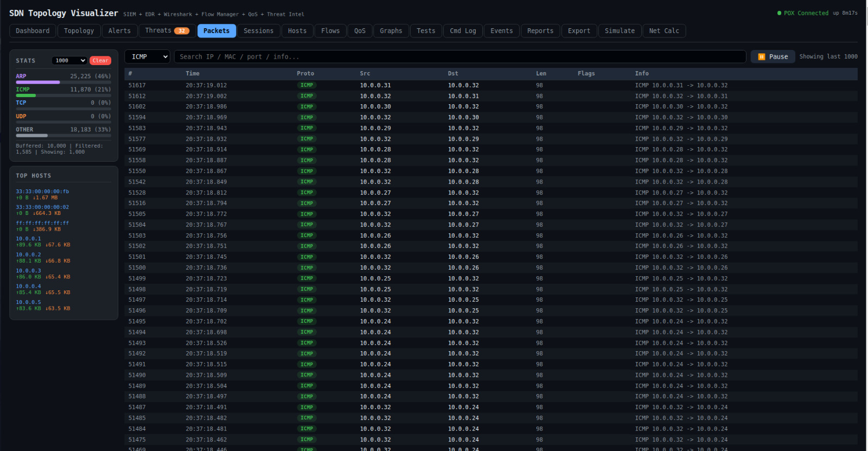Viewport: 868px width, 451px height.
Task: Click the Time column header
Action: click(x=193, y=73)
